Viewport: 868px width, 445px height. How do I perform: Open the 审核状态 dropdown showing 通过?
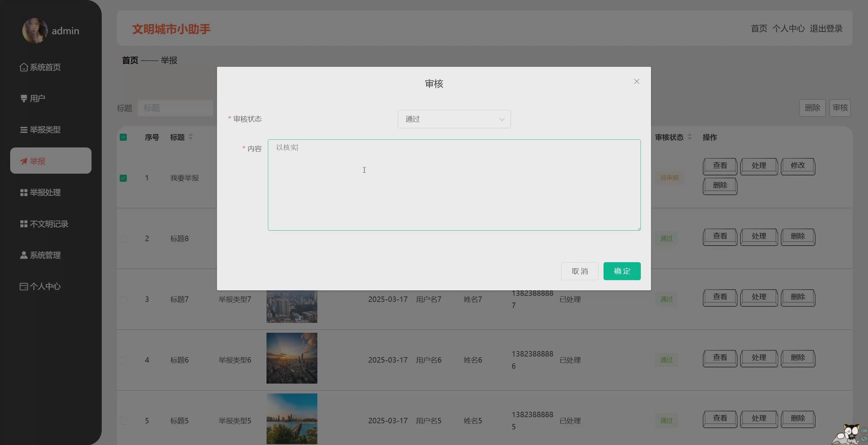454,119
